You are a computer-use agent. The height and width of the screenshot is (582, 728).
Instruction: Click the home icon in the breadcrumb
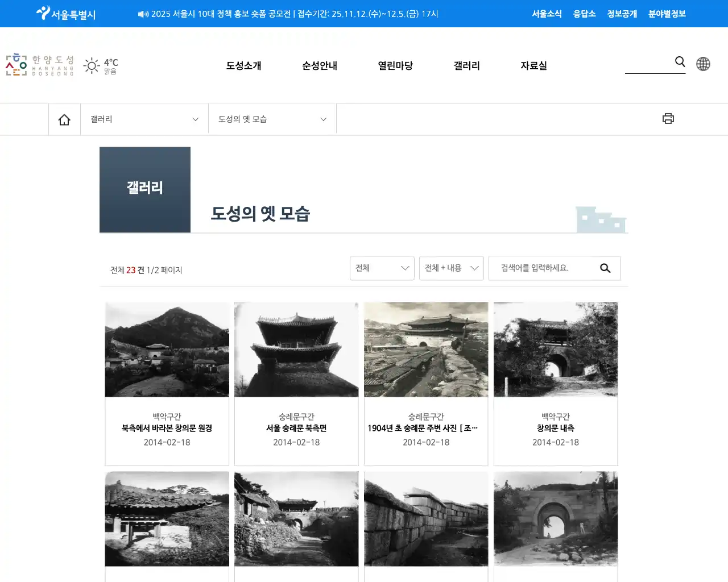click(x=64, y=119)
